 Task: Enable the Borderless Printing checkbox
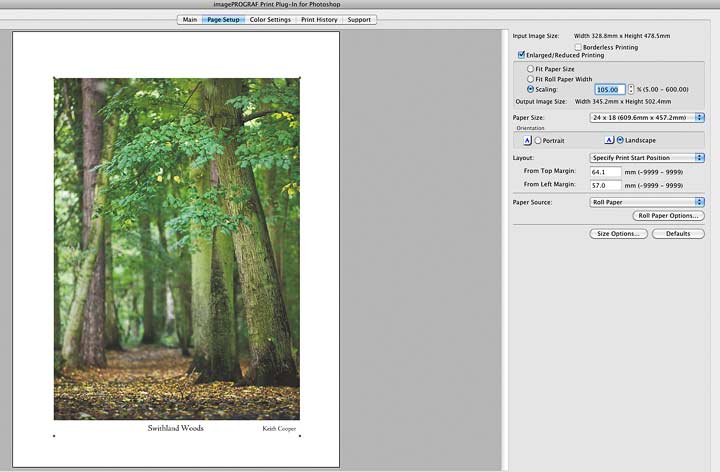point(578,47)
